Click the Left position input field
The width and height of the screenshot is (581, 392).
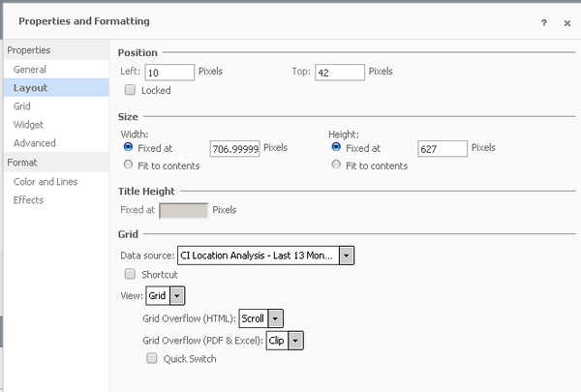168,73
